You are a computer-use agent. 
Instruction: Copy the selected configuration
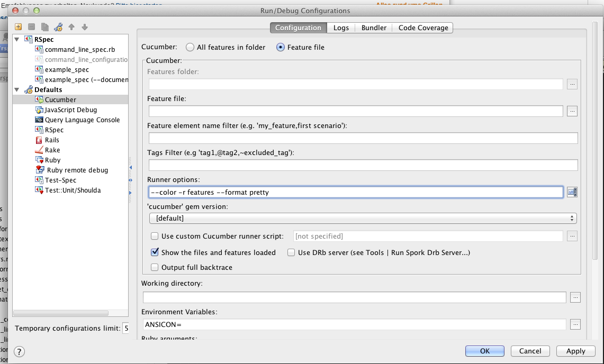coord(44,26)
